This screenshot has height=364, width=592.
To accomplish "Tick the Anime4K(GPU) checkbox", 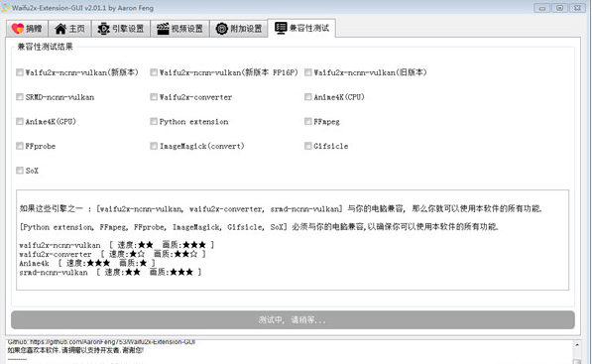I will click(20, 121).
